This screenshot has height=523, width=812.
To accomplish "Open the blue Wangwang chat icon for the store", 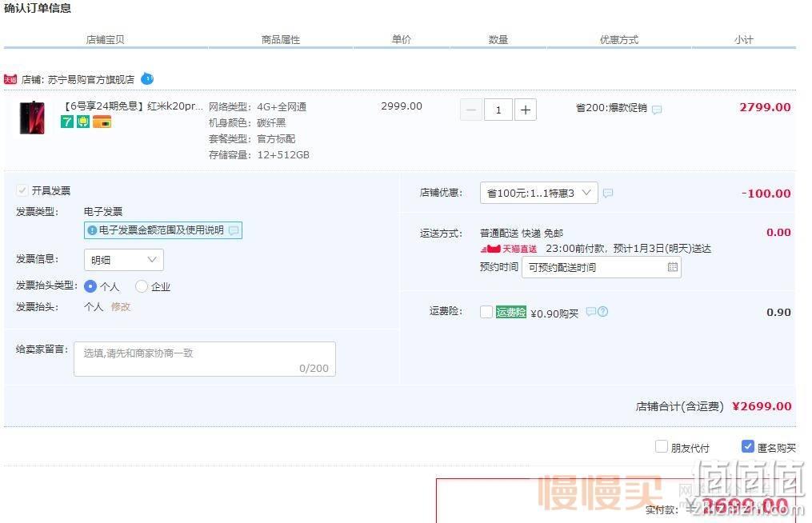I will (x=147, y=78).
